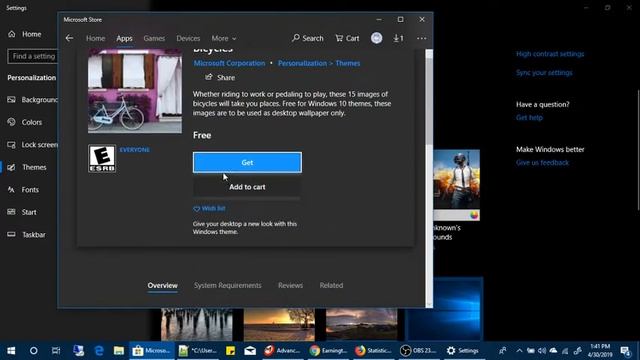Switch to Settings window on taskbar
This screenshot has height=360, width=640.
click(462, 351)
